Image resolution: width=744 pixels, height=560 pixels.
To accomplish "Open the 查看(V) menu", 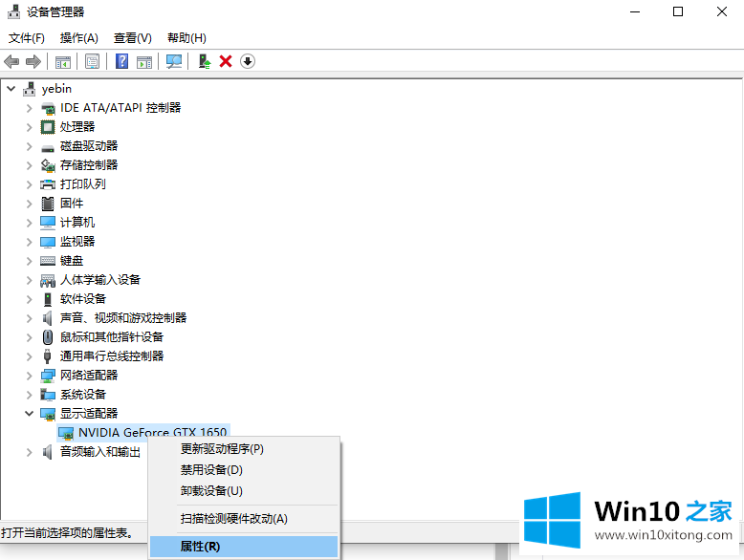I will coord(133,38).
